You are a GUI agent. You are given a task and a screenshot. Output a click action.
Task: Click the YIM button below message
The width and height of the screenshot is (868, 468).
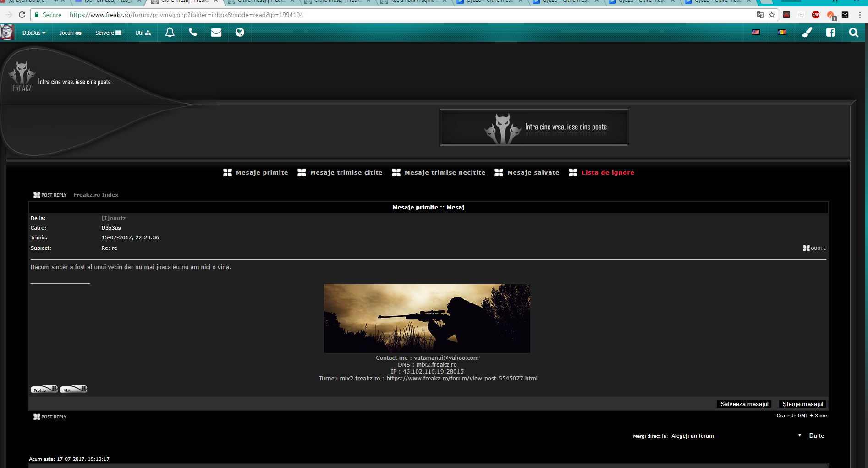pos(73,390)
